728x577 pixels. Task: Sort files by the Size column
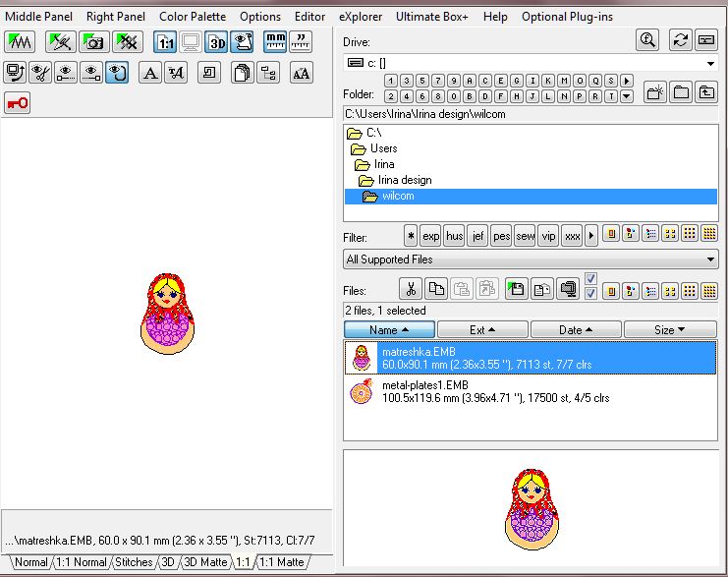click(x=670, y=330)
